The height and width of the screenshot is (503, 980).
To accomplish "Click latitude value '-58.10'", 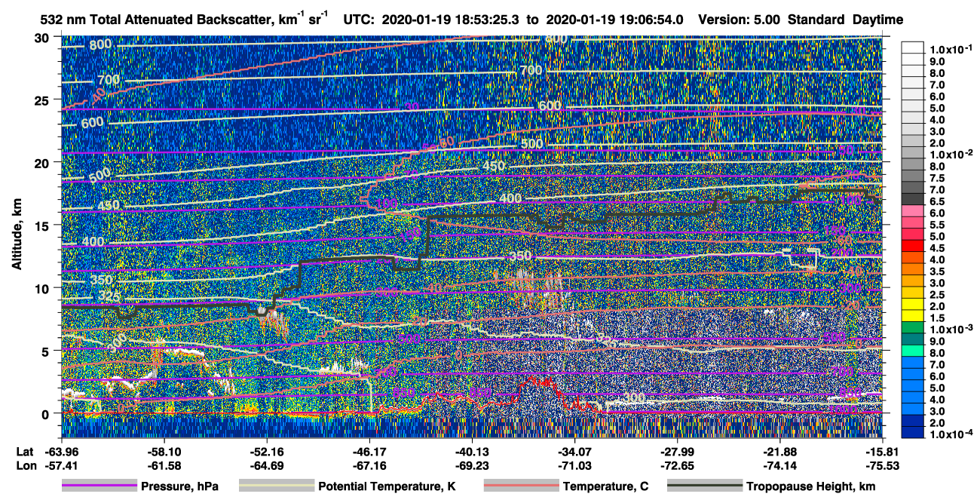I will pos(164,451).
